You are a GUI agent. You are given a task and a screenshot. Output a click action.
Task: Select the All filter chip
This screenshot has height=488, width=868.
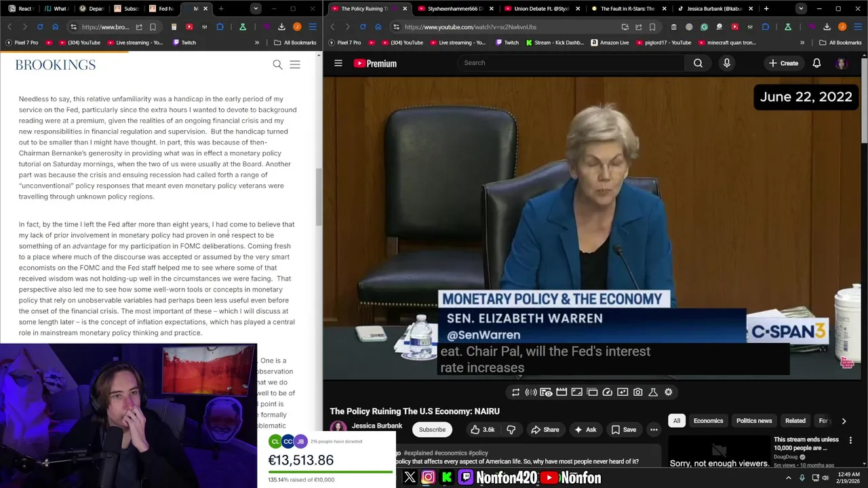[x=676, y=421]
